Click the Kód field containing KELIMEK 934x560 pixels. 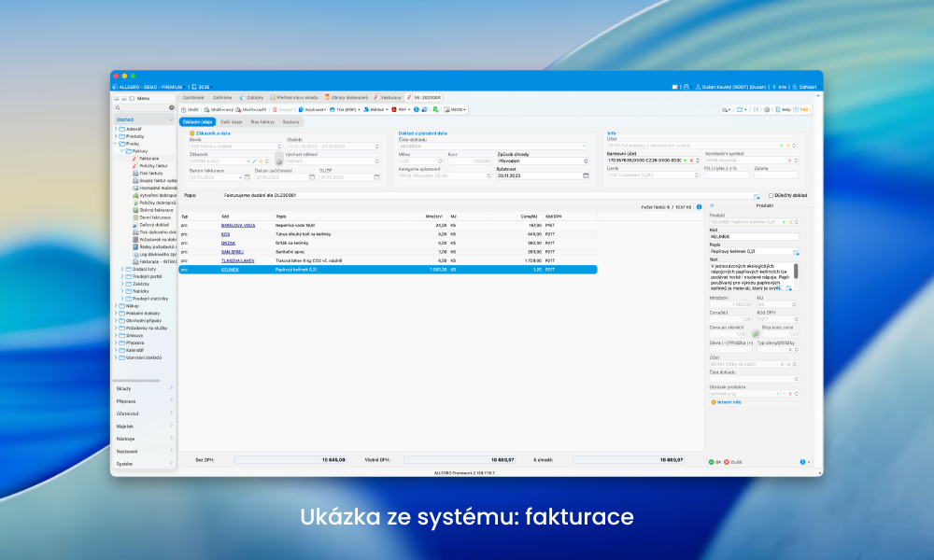[754, 237]
